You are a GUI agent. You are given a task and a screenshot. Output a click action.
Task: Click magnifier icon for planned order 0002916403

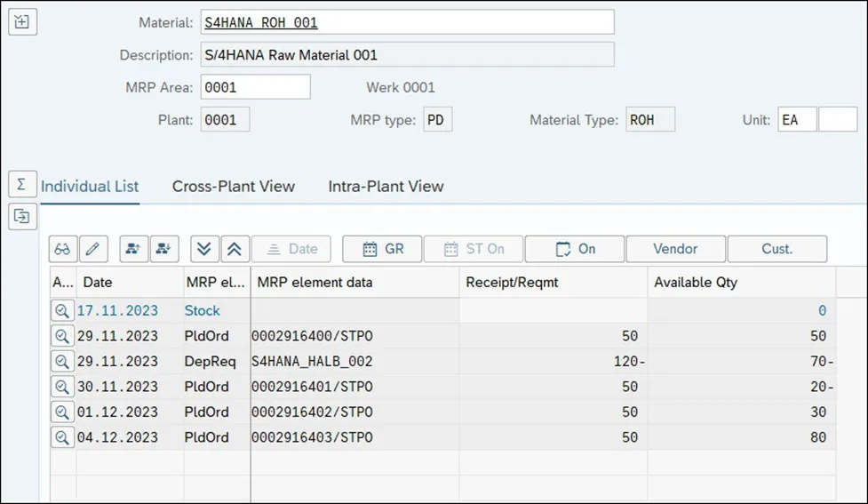point(61,437)
